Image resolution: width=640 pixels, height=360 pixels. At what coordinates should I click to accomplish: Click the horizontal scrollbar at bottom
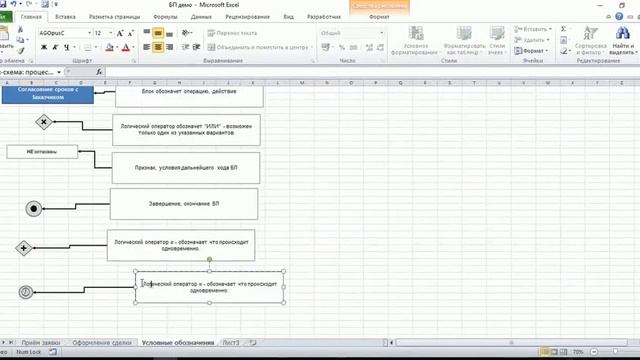pyautogui.click(x=511, y=342)
